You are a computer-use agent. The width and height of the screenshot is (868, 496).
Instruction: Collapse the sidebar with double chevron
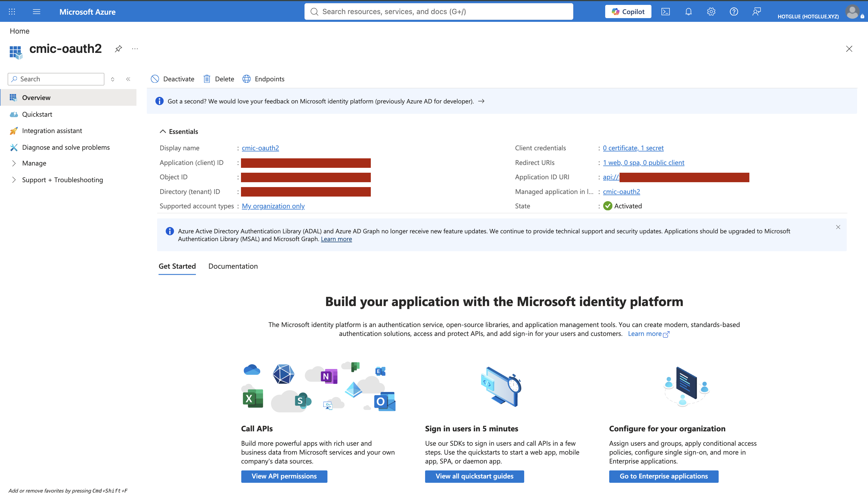[128, 79]
